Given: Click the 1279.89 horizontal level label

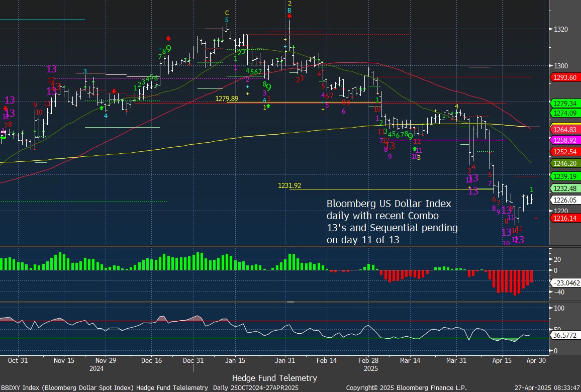Looking at the screenshot, I should 227,99.
